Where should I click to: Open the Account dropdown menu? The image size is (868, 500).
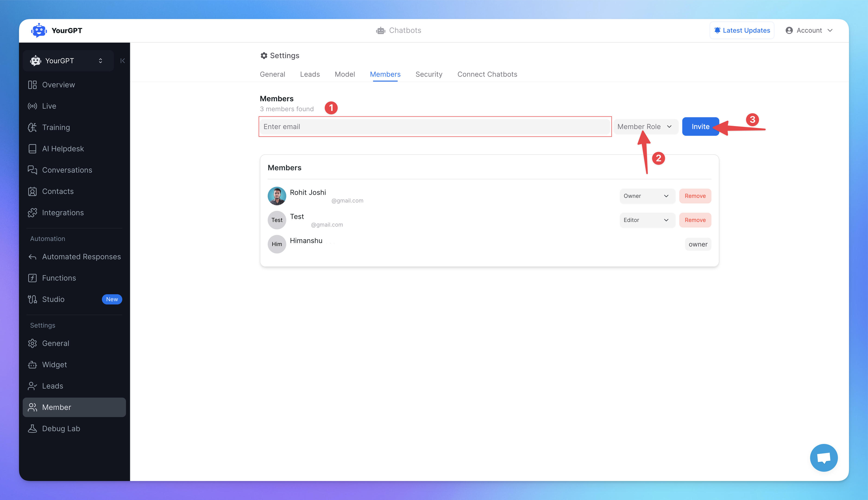pyautogui.click(x=809, y=30)
